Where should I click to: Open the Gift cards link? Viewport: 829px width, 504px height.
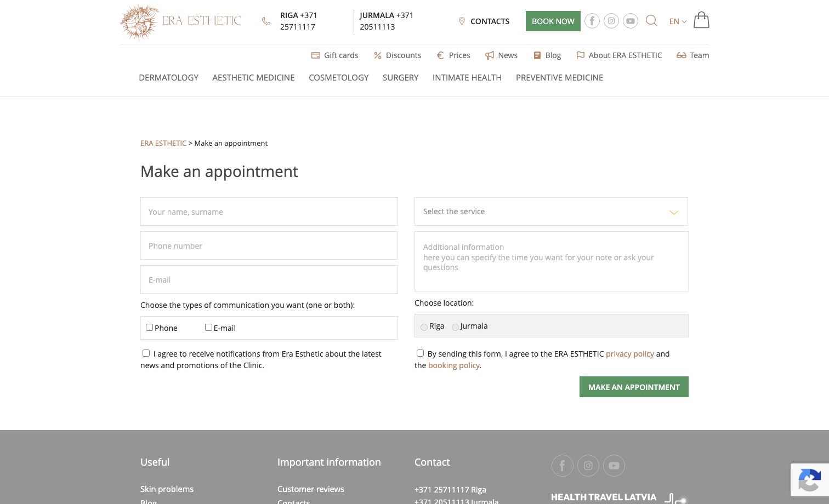341,55
